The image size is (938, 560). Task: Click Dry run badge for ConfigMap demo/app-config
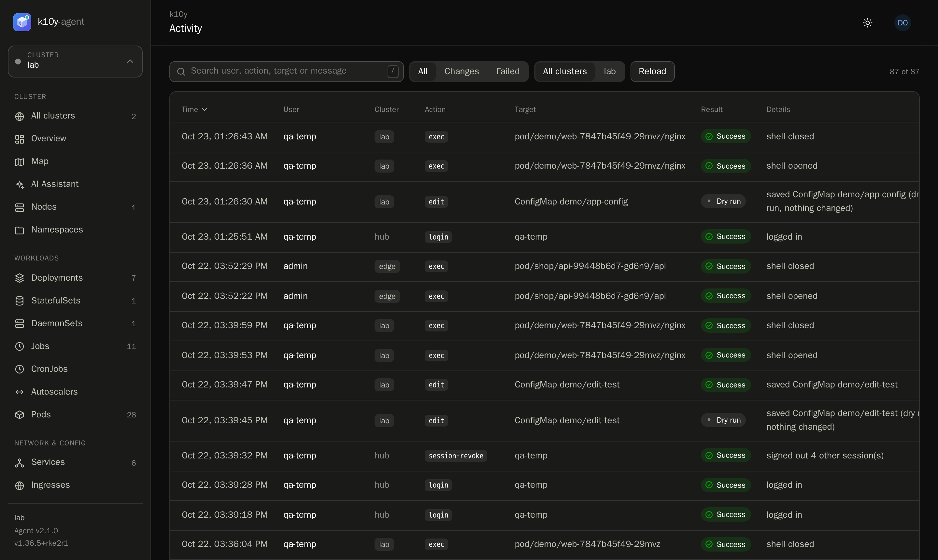723,202
